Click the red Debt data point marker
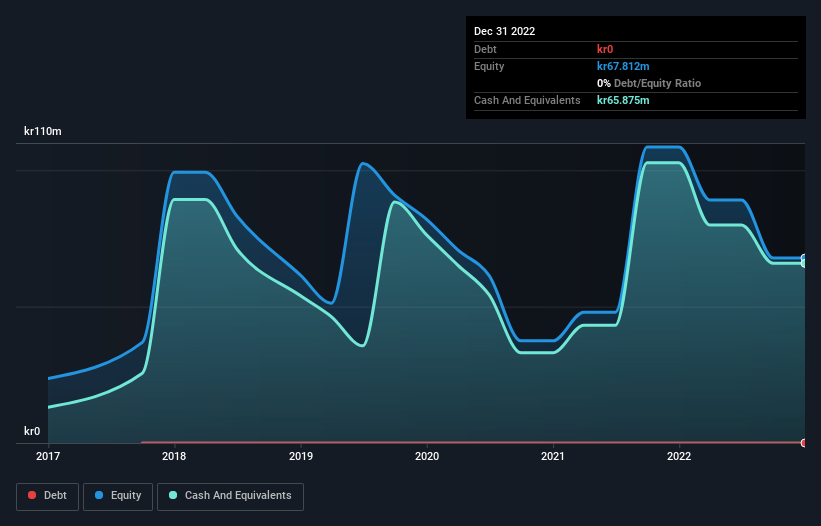 804,443
